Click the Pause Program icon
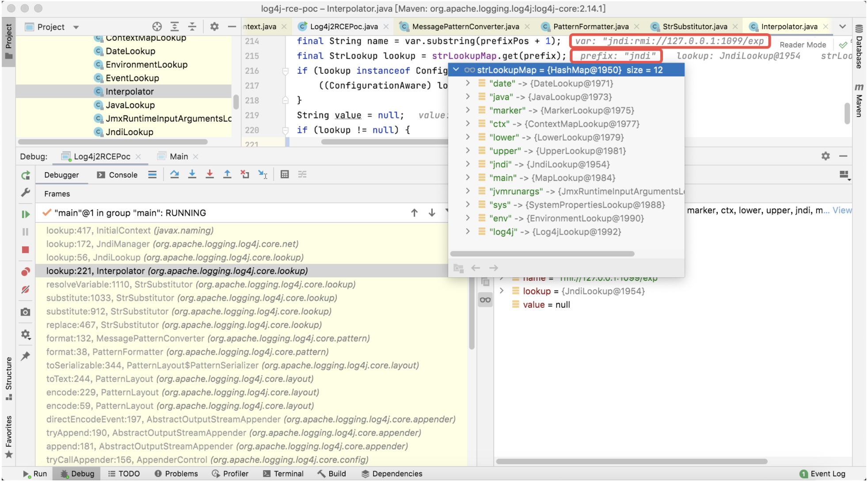 coord(26,232)
